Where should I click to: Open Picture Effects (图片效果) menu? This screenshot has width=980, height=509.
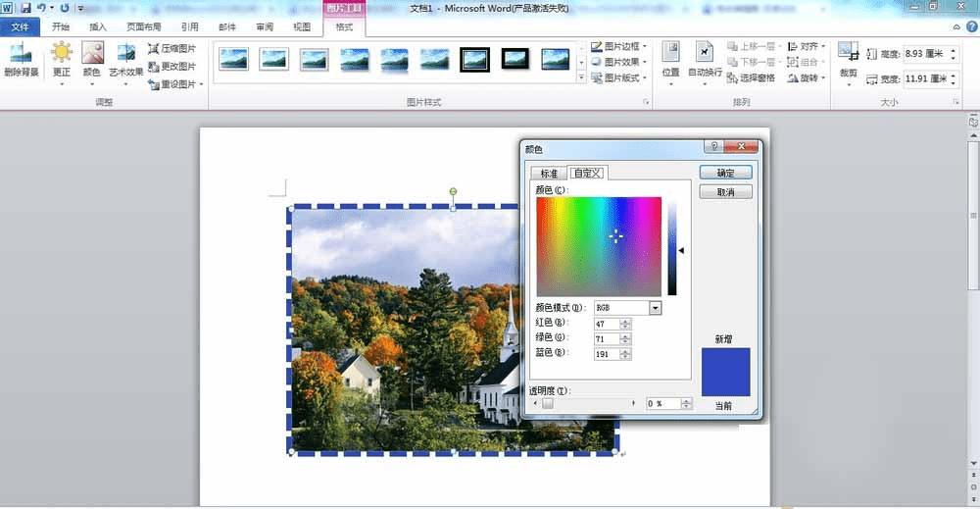(618, 62)
